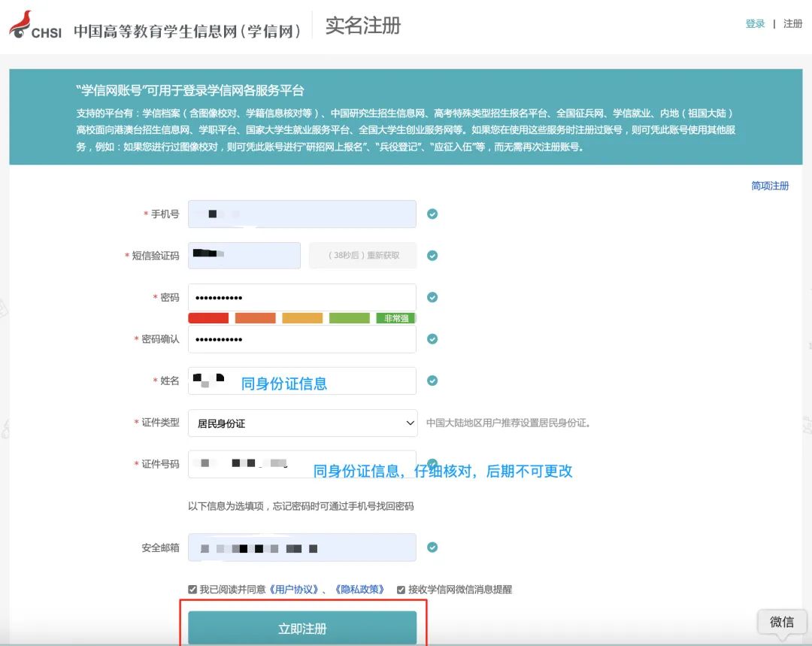Image resolution: width=812 pixels, height=646 pixels.
Task: Open the 简项注册 link
Action: click(x=770, y=186)
